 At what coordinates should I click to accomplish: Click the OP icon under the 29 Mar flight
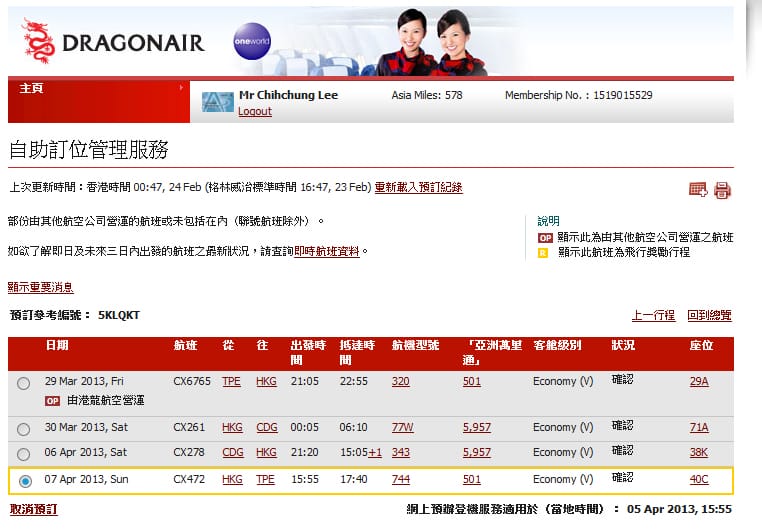tap(52, 401)
